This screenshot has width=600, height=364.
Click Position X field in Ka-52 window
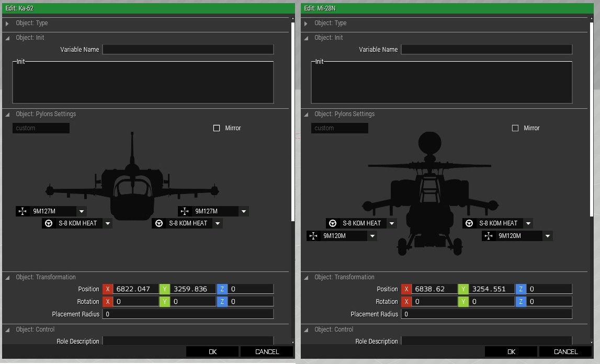click(x=135, y=289)
